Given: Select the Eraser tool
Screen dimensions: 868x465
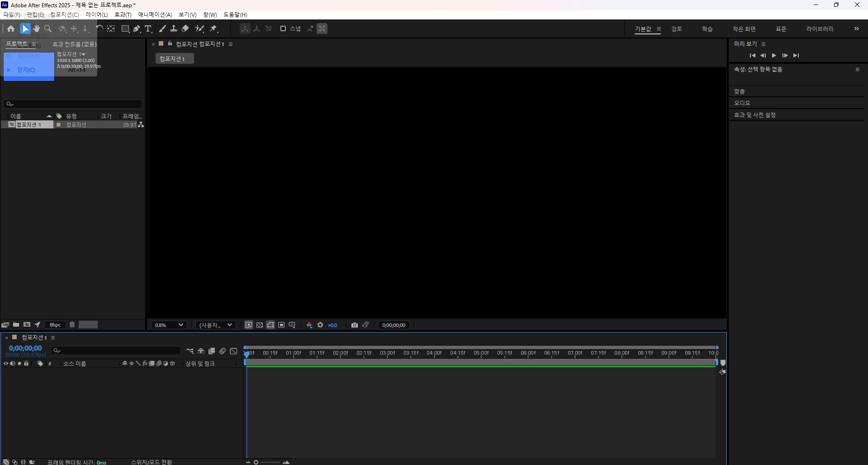Looking at the screenshot, I should 185,28.
